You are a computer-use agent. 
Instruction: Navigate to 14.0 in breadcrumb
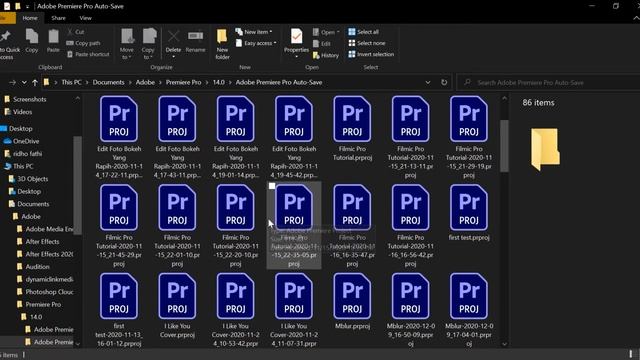click(218, 82)
